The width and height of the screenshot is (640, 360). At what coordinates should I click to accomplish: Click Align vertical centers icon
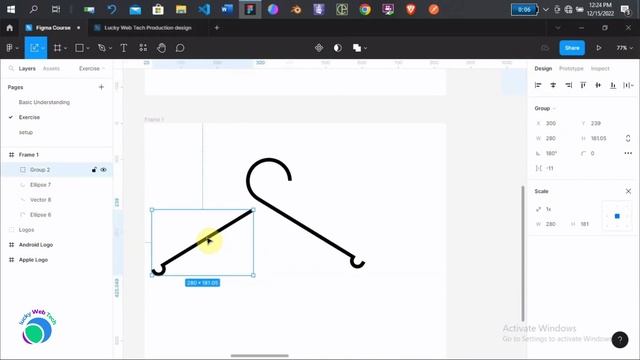[x=598, y=85]
